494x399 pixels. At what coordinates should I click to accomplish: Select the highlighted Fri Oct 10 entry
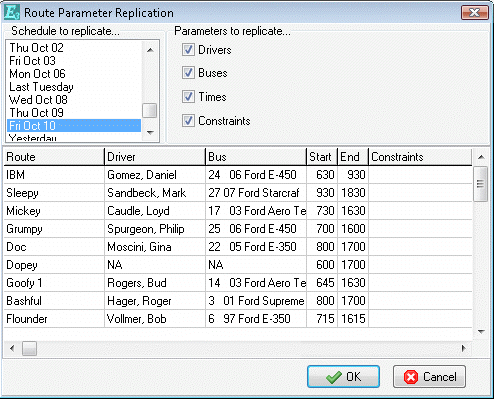[x=74, y=126]
